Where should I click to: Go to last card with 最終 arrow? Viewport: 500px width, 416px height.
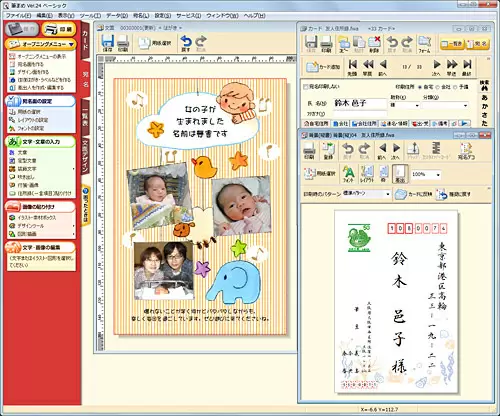[x=467, y=67]
